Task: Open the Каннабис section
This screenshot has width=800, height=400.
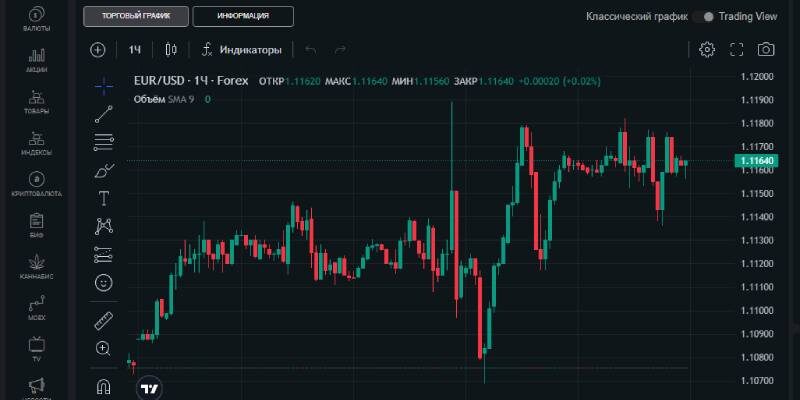Action: pos(36,267)
